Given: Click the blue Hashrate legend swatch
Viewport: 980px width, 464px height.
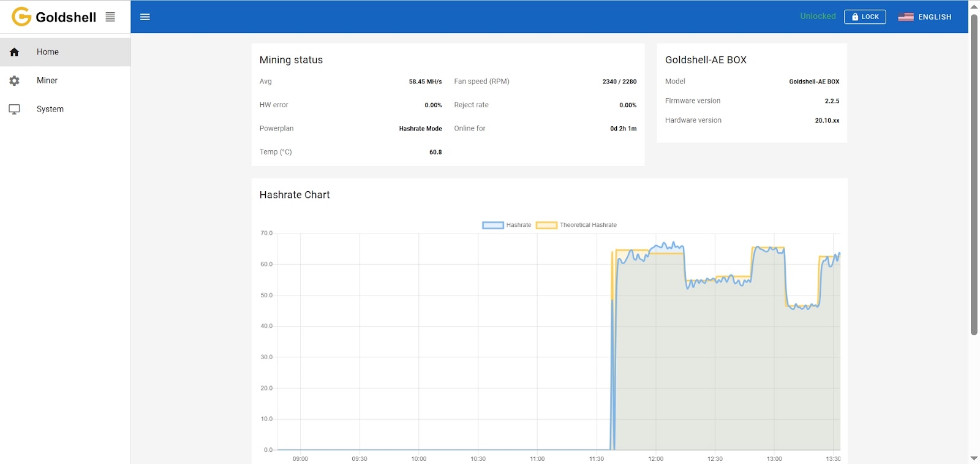Looking at the screenshot, I should (493, 225).
